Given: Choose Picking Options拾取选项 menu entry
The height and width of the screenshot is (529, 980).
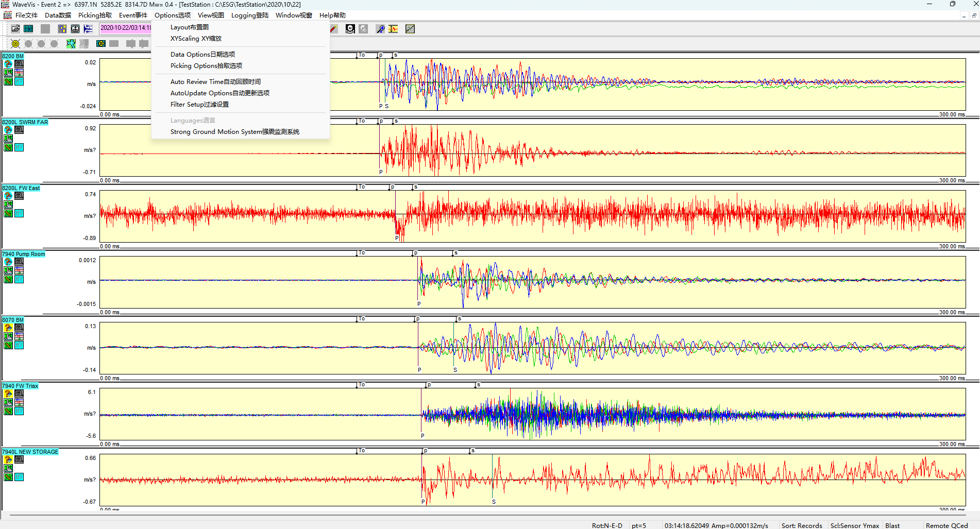Looking at the screenshot, I should 206,66.
